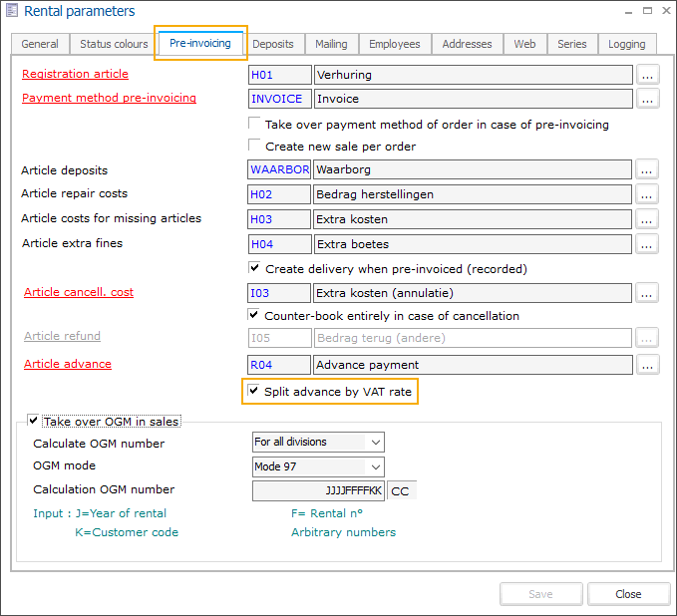Click the ellipsis button for Article cancell. cost
The height and width of the screenshot is (616, 677).
[x=648, y=292]
